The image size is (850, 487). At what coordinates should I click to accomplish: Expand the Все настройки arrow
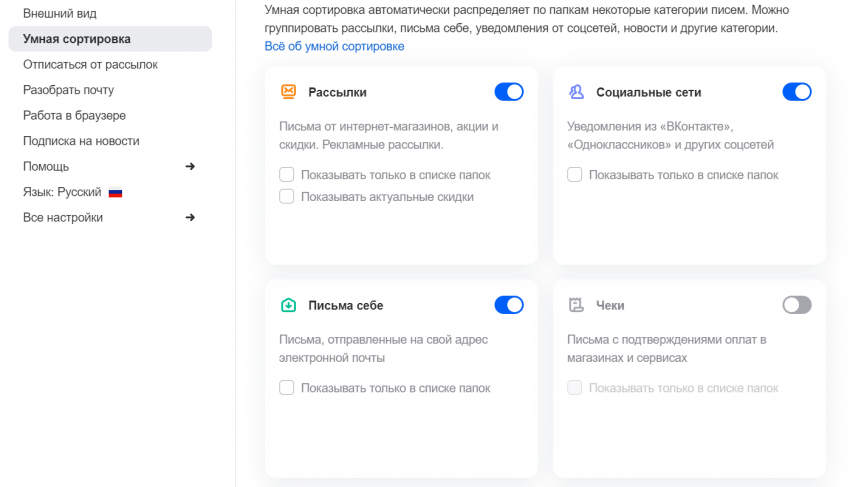pyautogui.click(x=190, y=217)
